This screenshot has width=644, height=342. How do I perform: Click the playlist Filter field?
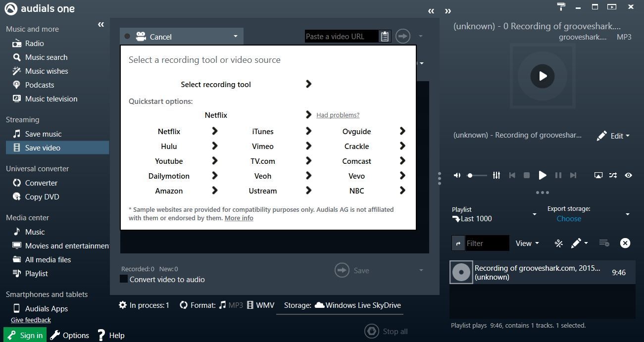click(487, 243)
